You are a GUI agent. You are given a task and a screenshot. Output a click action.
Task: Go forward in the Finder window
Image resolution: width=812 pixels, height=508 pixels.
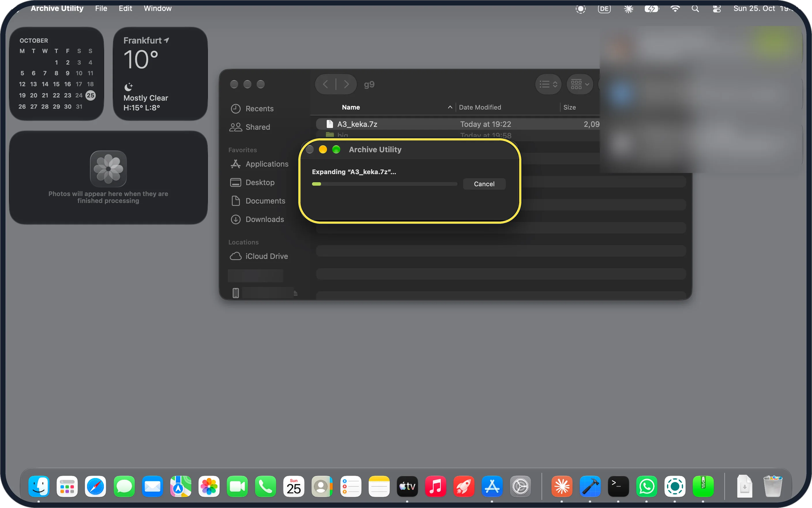346,84
